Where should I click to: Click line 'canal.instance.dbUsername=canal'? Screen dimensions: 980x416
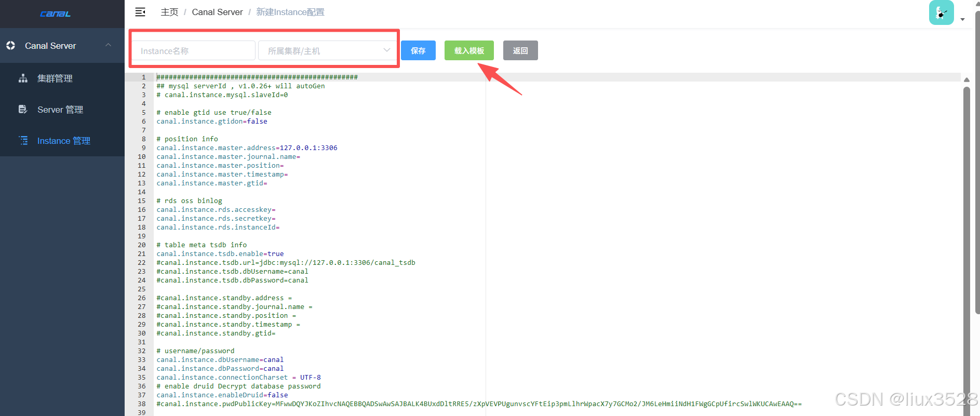[220, 359]
